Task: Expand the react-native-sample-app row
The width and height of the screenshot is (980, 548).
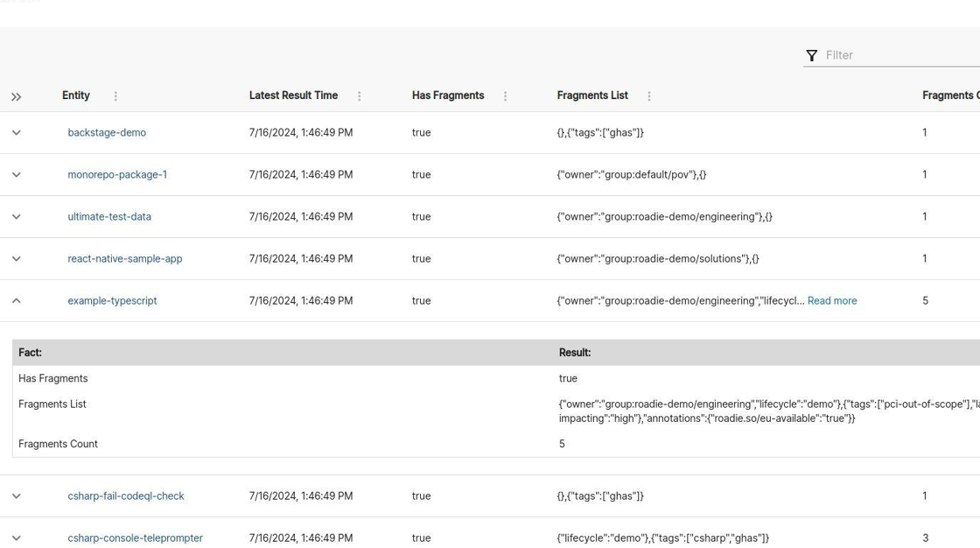Action: click(x=17, y=258)
